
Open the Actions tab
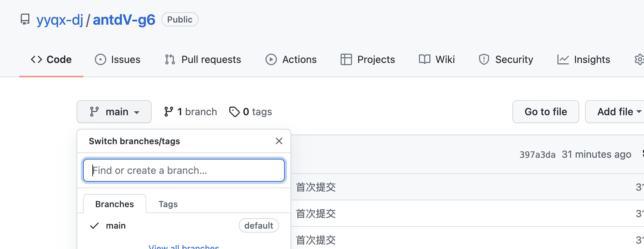click(291, 59)
